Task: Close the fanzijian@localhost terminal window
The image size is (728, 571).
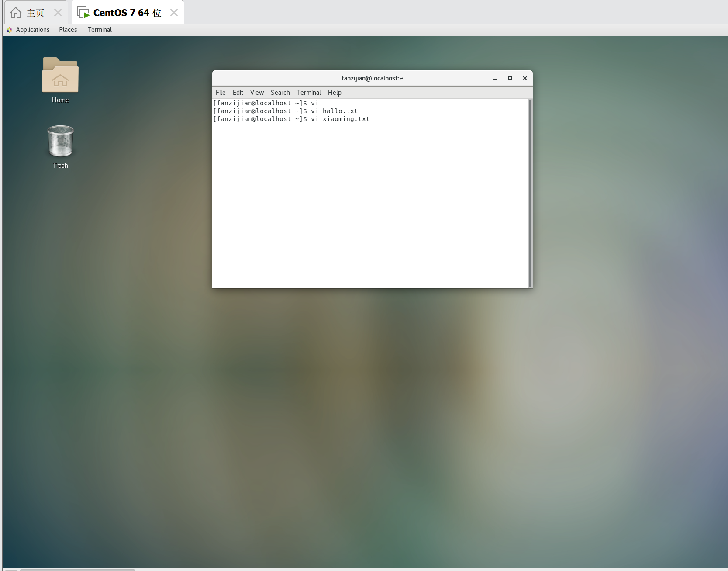Action: point(524,78)
